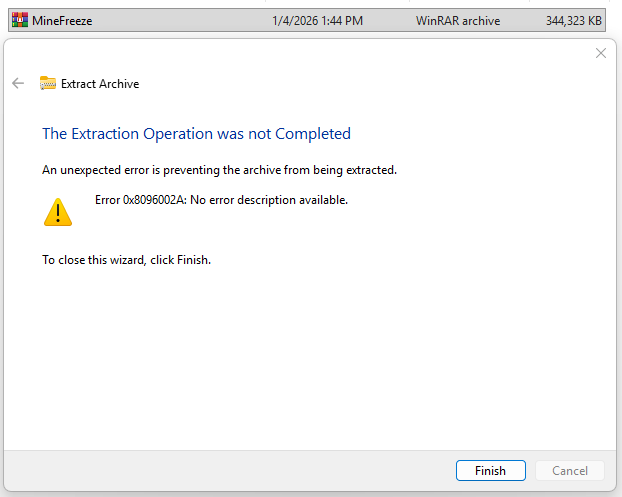Screen dimensions: 622x497
Task: Click the 1/4/2026 1:44 PM date entry
Action: [x=317, y=20]
